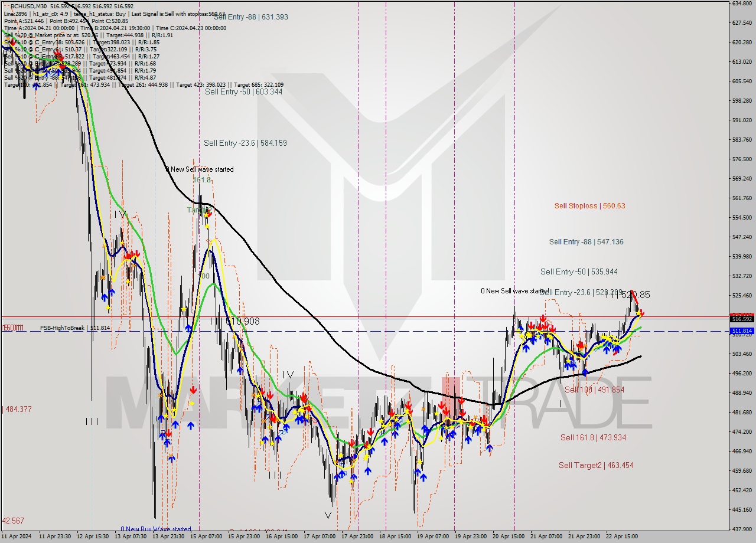Click the '0 New Buy Wave started' label

(156, 529)
